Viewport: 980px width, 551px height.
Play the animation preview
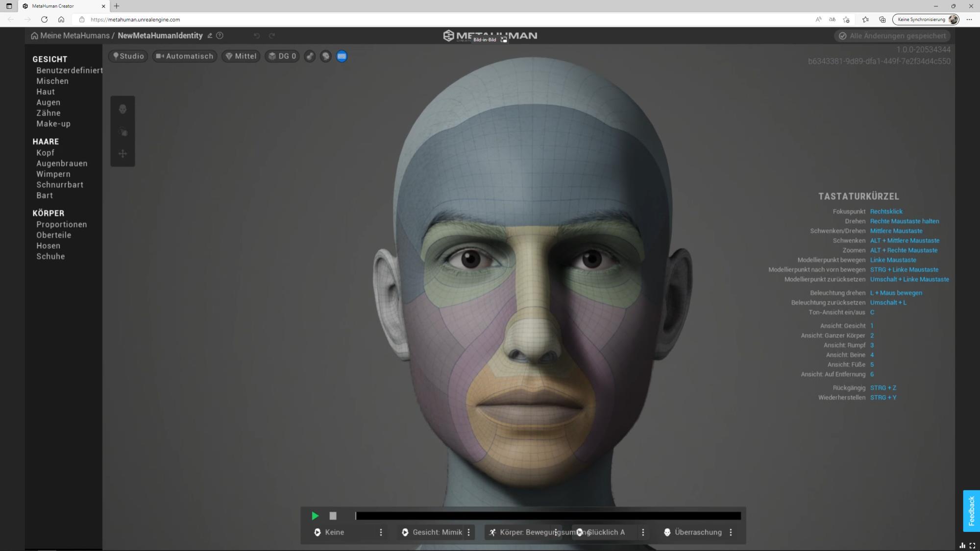click(x=315, y=516)
